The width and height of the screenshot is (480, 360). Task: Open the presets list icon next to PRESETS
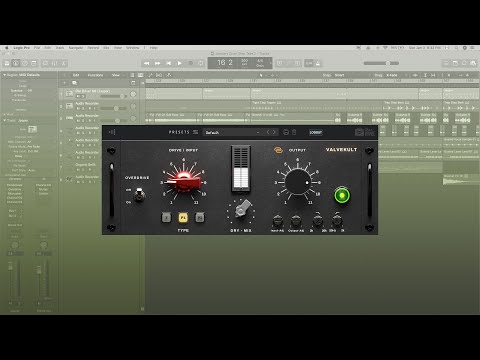pyautogui.click(x=195, y=132)
